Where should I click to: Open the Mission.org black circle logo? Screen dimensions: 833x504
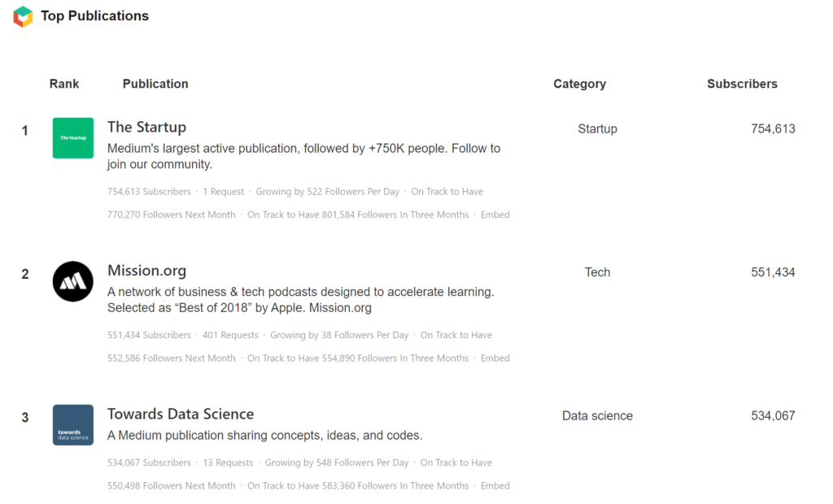72,281
